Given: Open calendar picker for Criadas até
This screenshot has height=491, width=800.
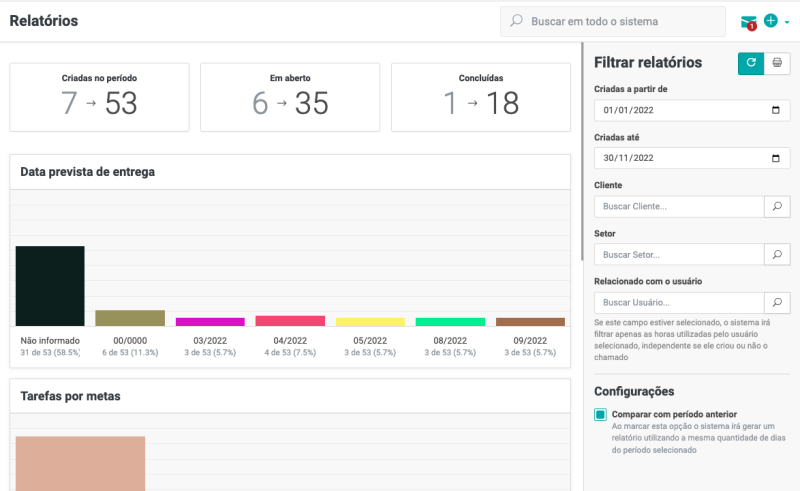Looking at the screenshot, I should [776, 158].
